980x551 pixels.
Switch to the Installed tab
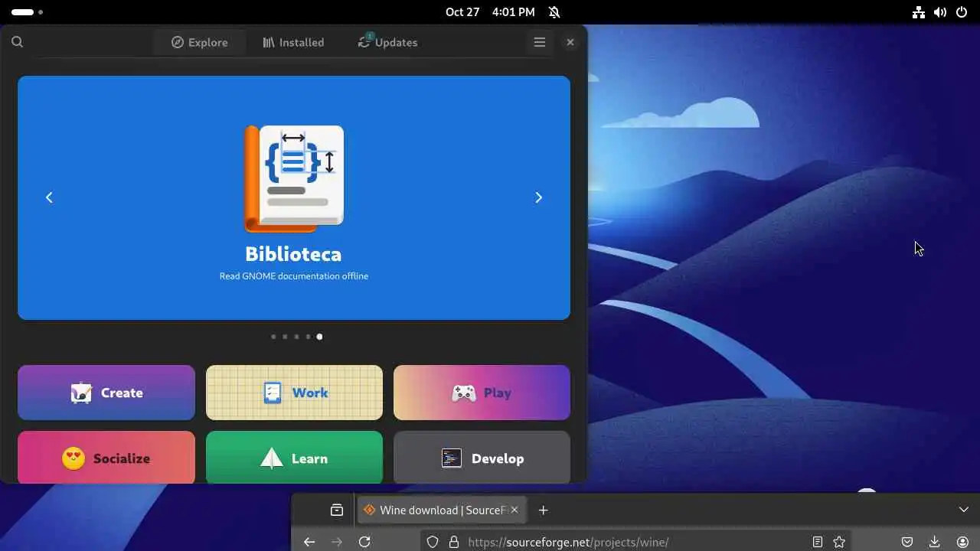coord(293,42)
